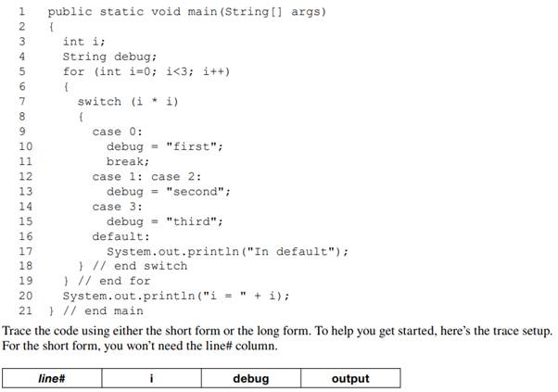Viewport: 558px width, 392px height.
Task: Click the "int i;" declaration line
Action: click(84, 42)
